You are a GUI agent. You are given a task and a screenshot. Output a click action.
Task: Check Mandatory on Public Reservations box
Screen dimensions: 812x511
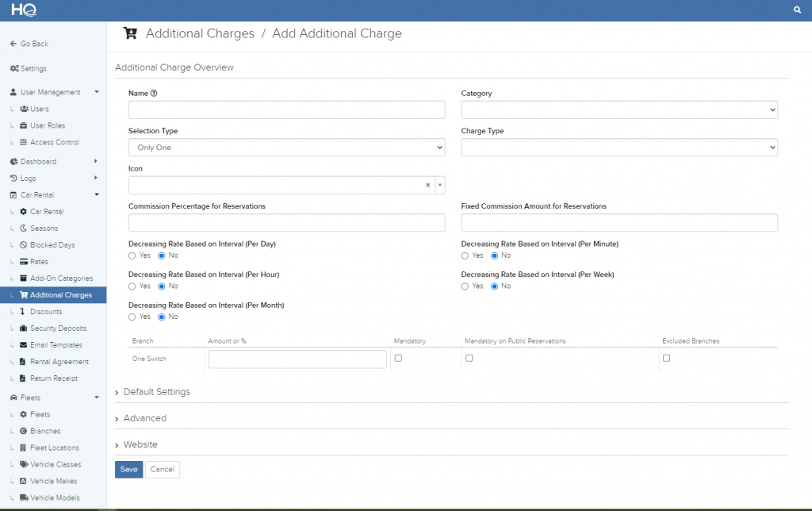click(469, 358)
